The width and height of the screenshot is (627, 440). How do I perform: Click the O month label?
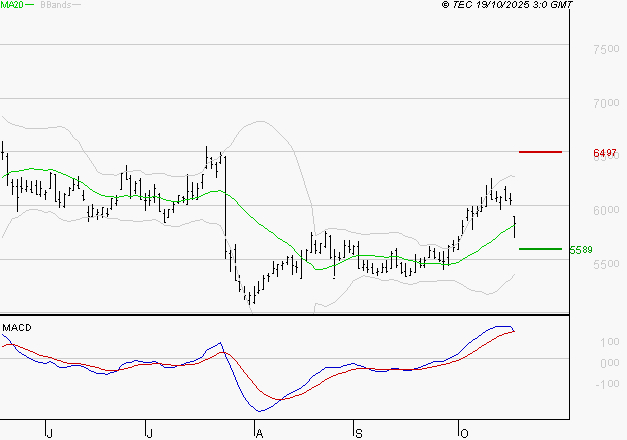[464, 434]
